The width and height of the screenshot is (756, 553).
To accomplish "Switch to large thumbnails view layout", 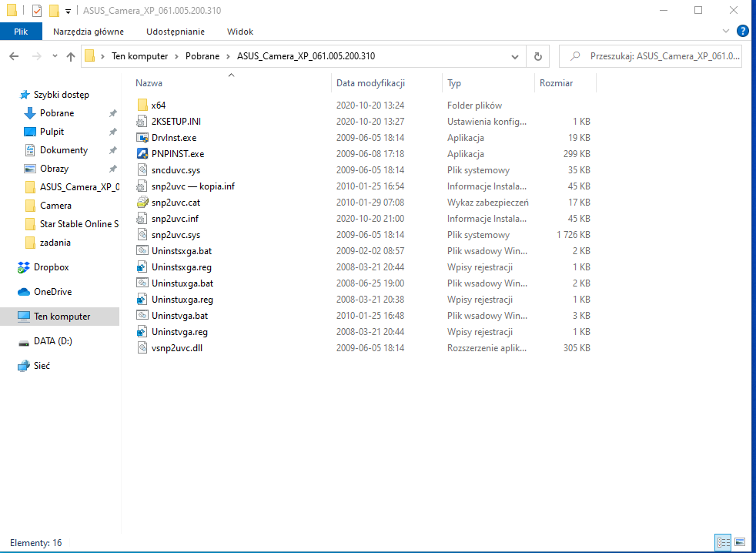I will point(740,542).
